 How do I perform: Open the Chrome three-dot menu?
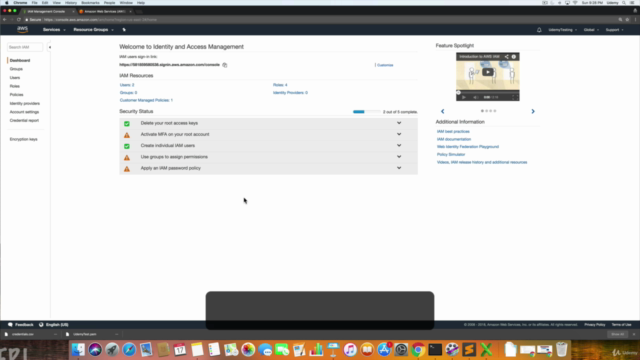(x=635, y=20)
